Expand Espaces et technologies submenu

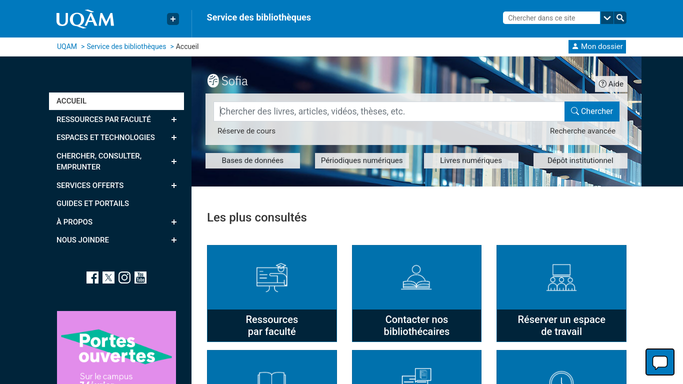(x=174, y=138)
